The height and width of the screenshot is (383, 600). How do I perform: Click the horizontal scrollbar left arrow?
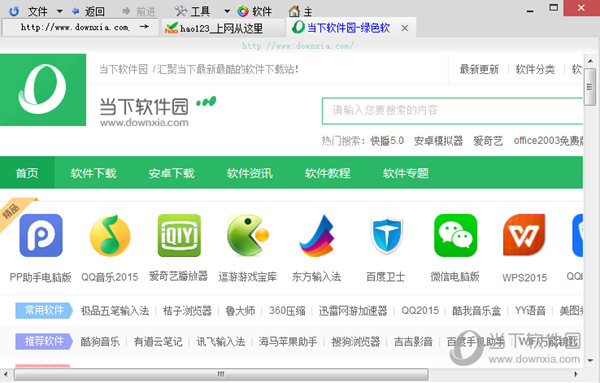(5, 374)
